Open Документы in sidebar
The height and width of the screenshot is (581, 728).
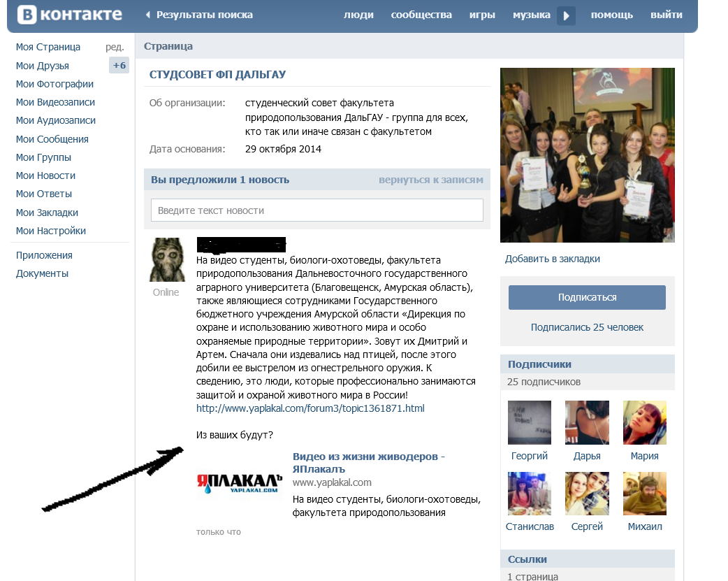(42, 273)
